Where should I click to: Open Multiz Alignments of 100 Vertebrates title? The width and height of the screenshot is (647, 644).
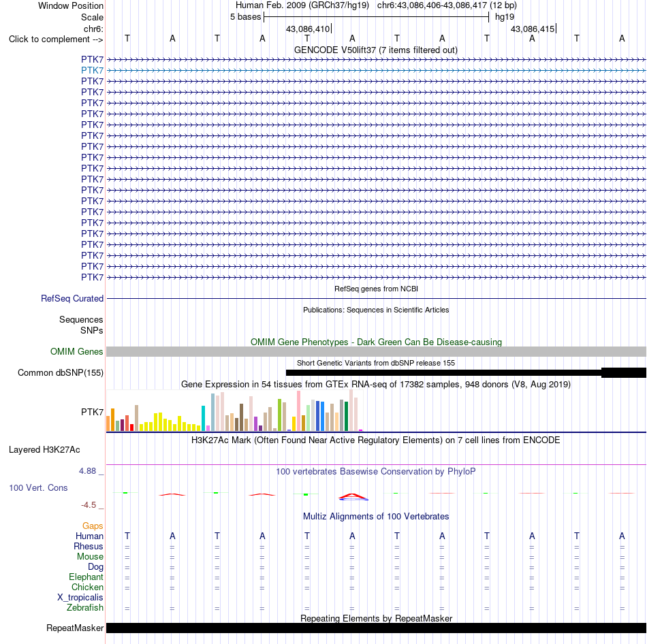[376, 516]
